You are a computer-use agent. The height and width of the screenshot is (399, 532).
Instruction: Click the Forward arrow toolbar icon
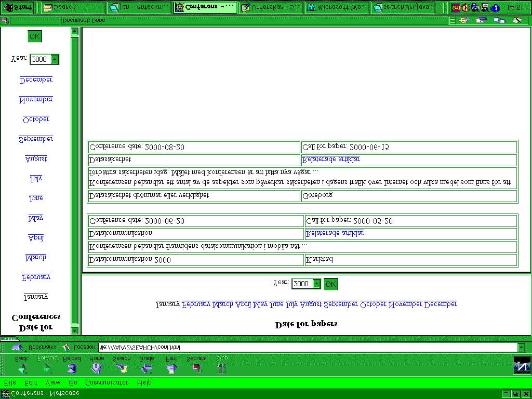pyautogui.click(x=47, y=368)
